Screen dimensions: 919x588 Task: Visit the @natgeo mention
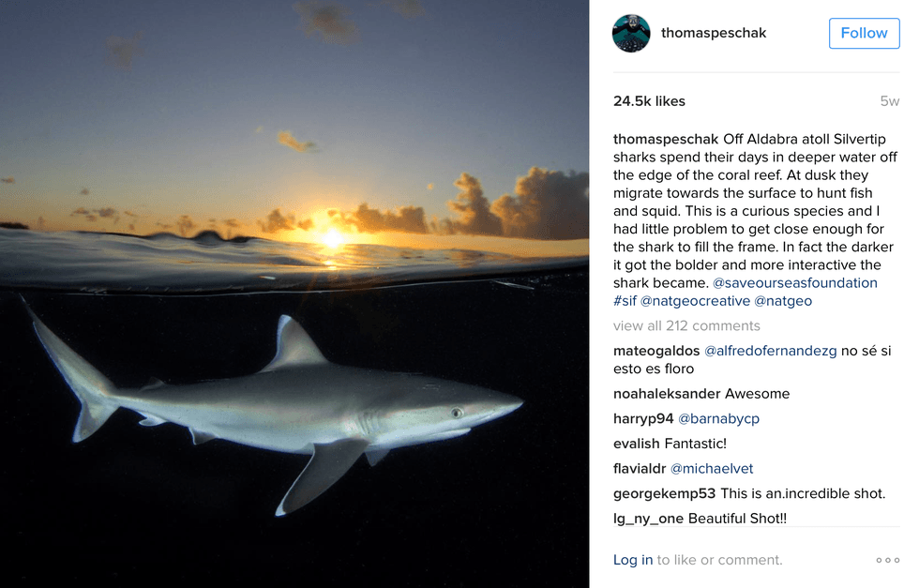(783, 301)
